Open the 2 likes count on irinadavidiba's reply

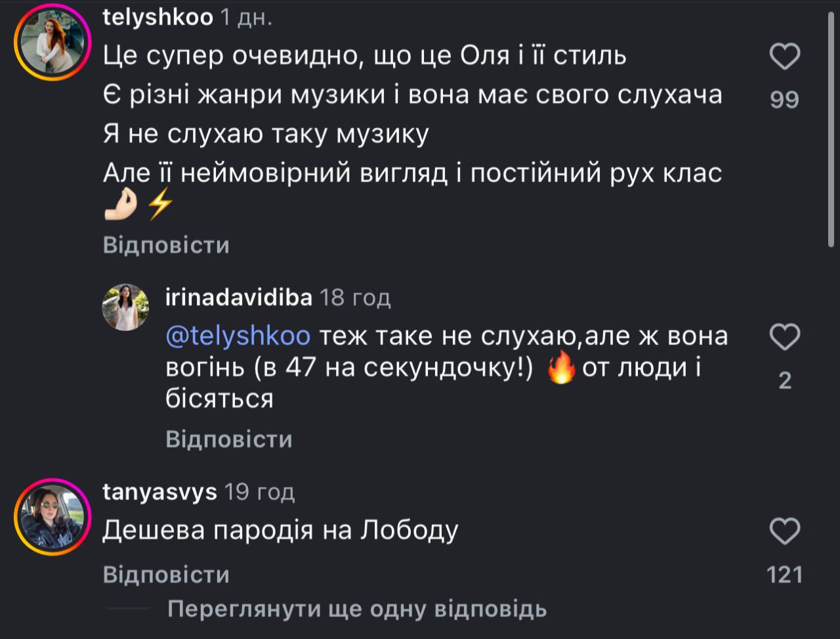coord(784,381)
